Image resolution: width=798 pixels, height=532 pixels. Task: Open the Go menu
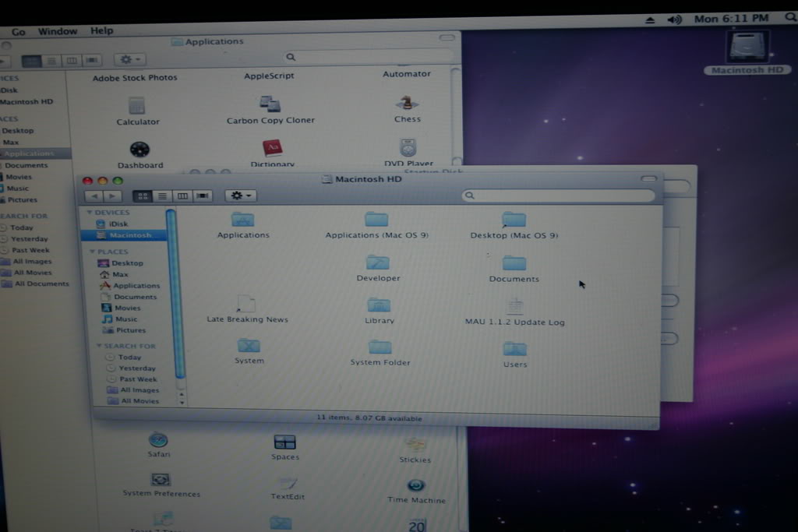click(19, 31)
